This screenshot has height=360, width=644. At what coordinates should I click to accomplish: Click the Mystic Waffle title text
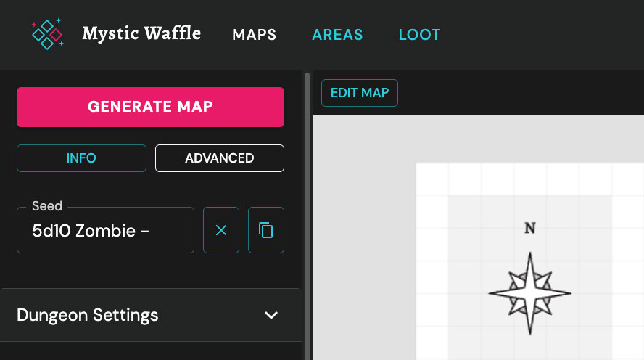coord(141,33)
